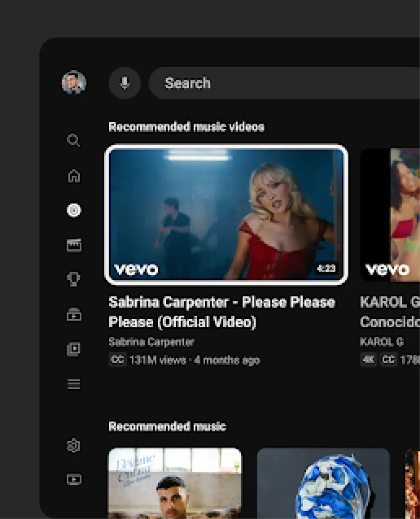Screen dimensions: 420x519
Task: Click the Sabrina Carpenter channel name
Action: point(151,342)
